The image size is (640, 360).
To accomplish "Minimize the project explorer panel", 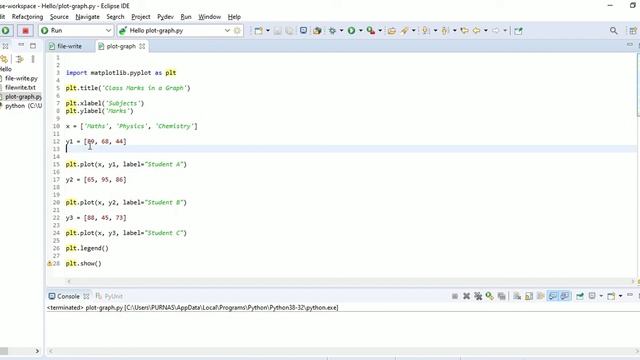I will 21,45.
